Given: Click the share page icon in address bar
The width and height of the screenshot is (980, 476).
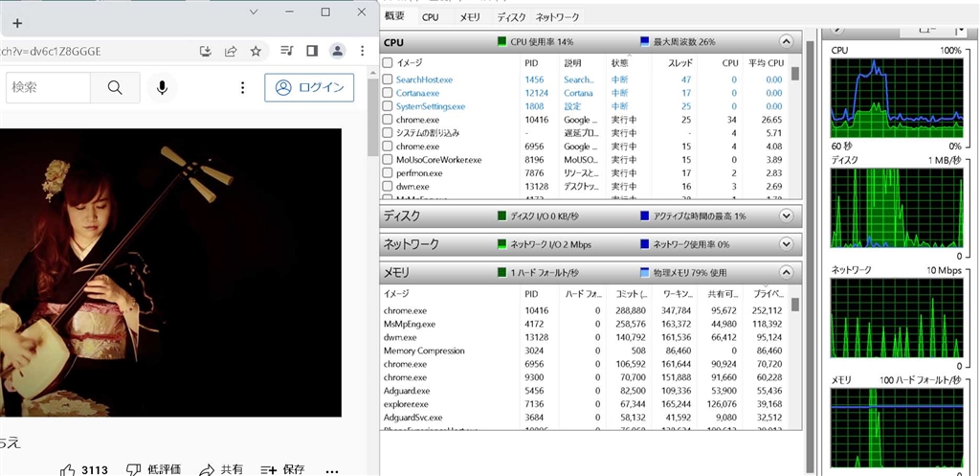Looking at the screenshot, I should [231, 52].
